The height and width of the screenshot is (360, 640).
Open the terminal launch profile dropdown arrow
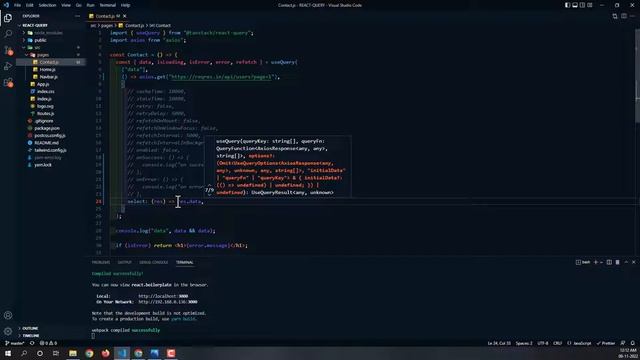[x=601, y=262]
